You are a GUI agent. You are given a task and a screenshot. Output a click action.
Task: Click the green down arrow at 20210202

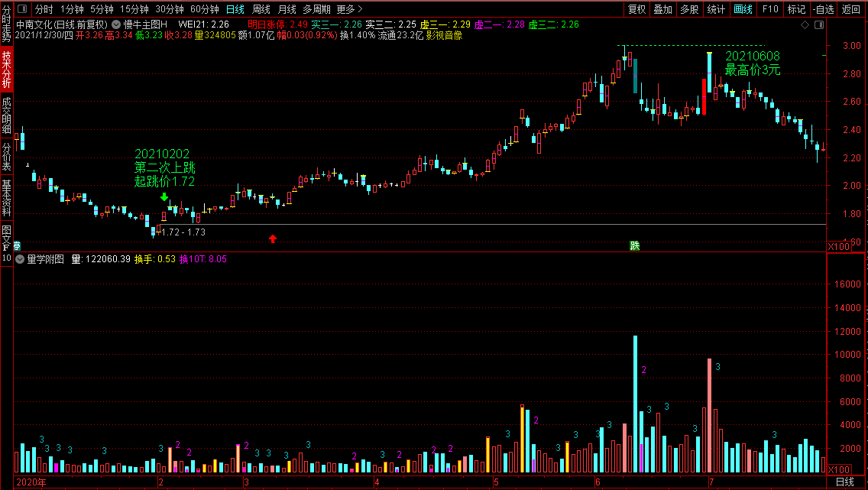click(x=164, y=196)
